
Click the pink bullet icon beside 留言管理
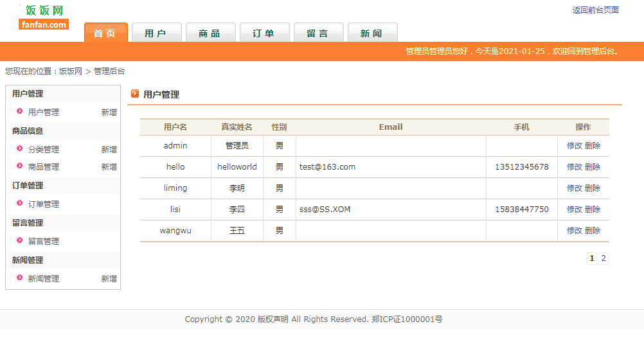19,240
